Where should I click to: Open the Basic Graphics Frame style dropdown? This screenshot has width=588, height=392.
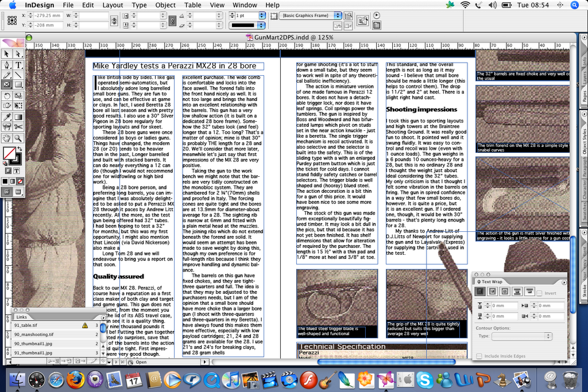(338, 15)
